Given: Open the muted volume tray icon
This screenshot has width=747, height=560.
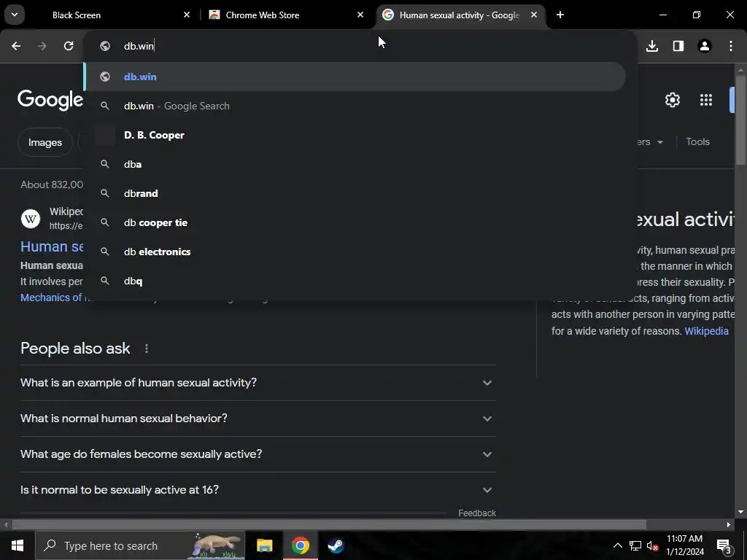Looking at the screenshot, I should click(653, 545).
